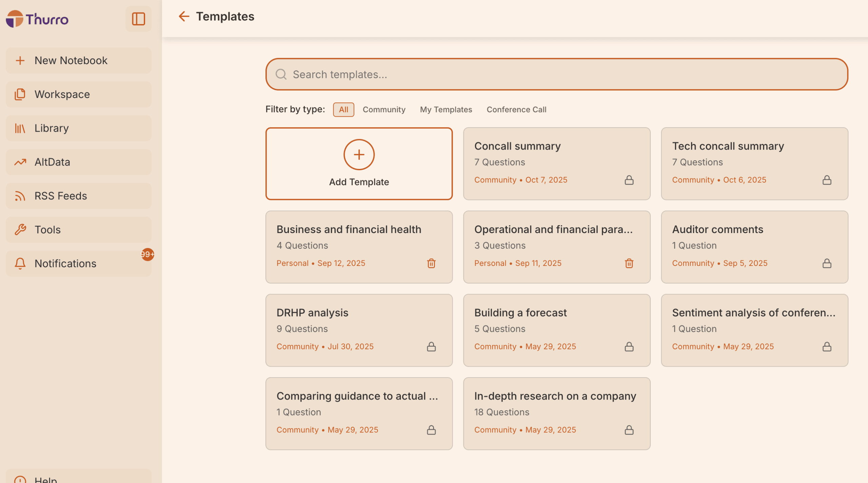The width and height of the screenshot is (868, 483).
Task: Delete the Operational and financial parameters template
Action: [x=629, y=263]
